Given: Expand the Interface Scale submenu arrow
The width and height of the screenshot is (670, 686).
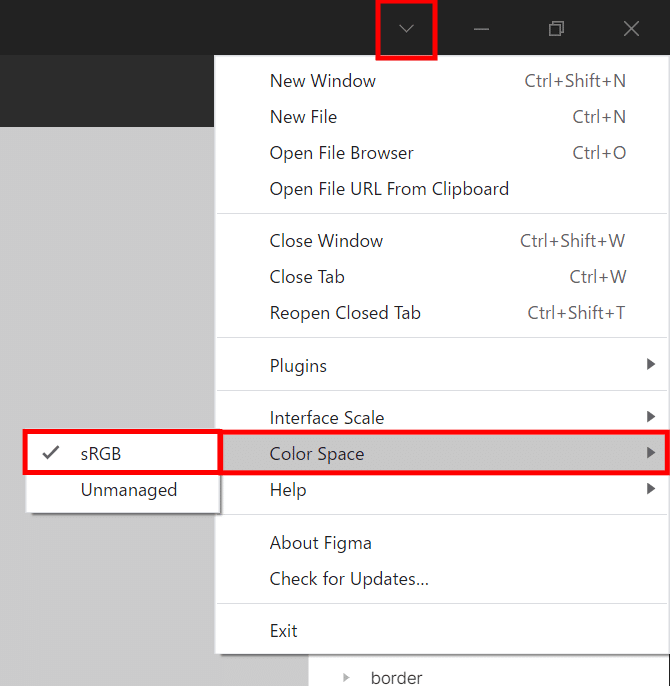Looking at the screenshot, I should click(x=651, y=417).
